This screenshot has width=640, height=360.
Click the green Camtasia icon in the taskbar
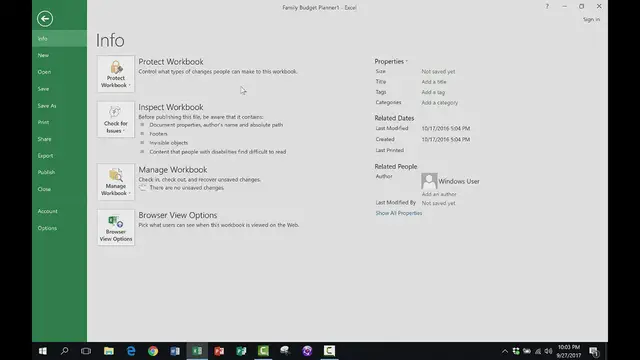click(263, 351)
